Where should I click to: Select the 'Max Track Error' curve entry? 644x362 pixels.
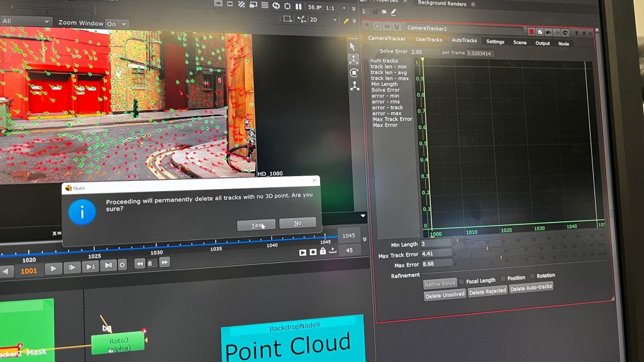click(392, 119)
